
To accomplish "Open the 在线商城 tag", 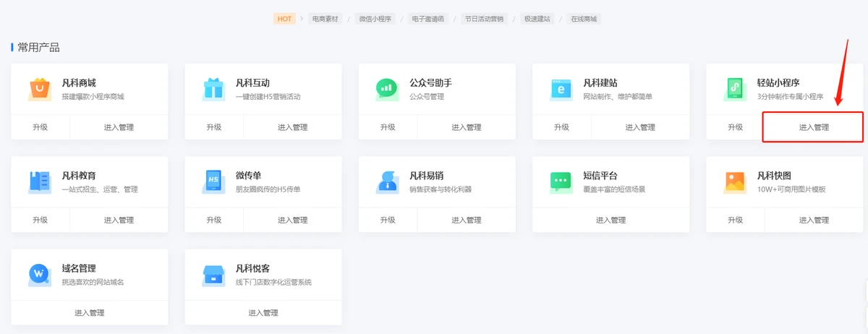I will point(584,19).
